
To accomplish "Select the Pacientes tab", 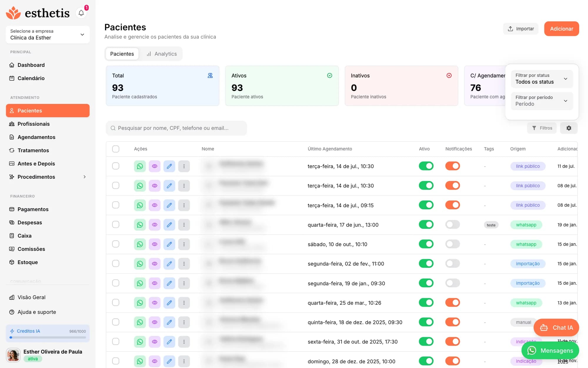I will coord(122,54).
